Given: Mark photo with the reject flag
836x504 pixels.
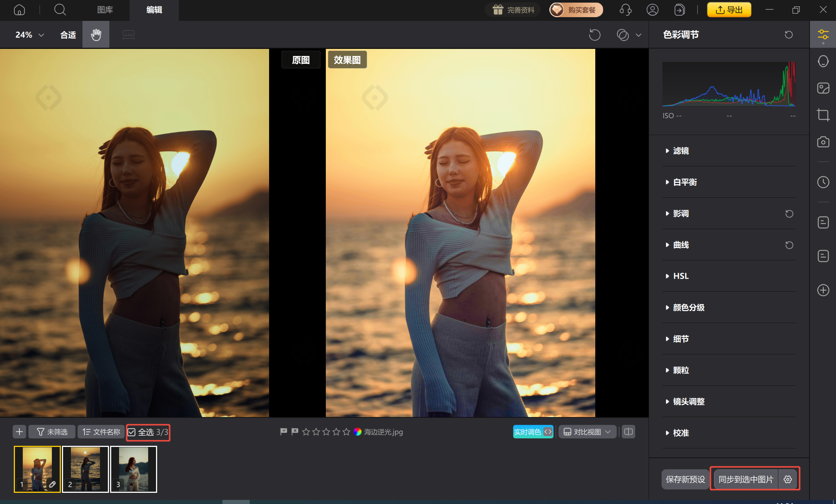Looking at the screenshot, I should point(295,432).
